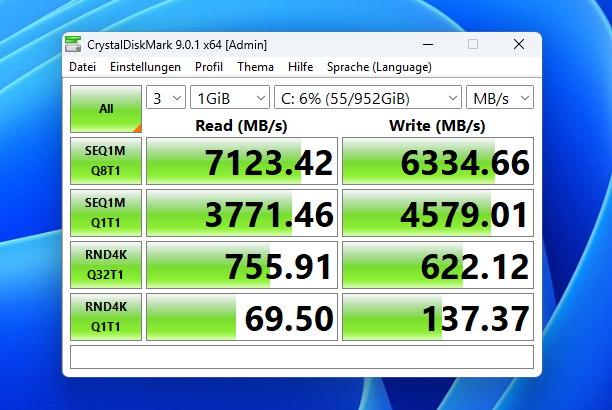
Task: Open the Sprache (Language) menu
Action: (379, 67)
